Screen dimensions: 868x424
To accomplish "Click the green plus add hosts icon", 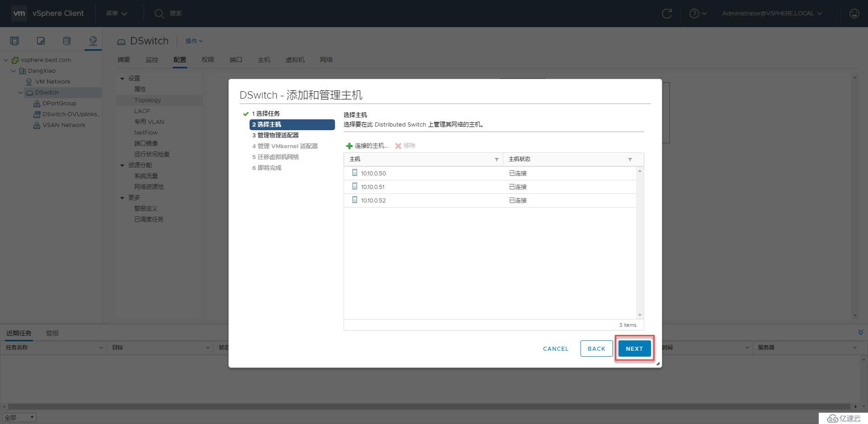I will click(x=349, y=146).
